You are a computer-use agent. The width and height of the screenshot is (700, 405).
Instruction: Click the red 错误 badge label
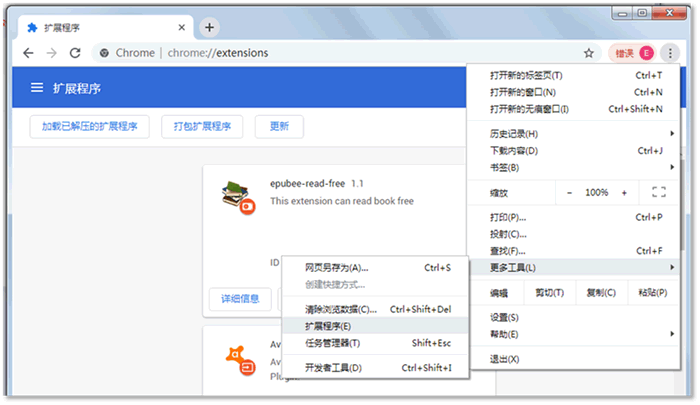pyautogui.click(x=625, y=54)
